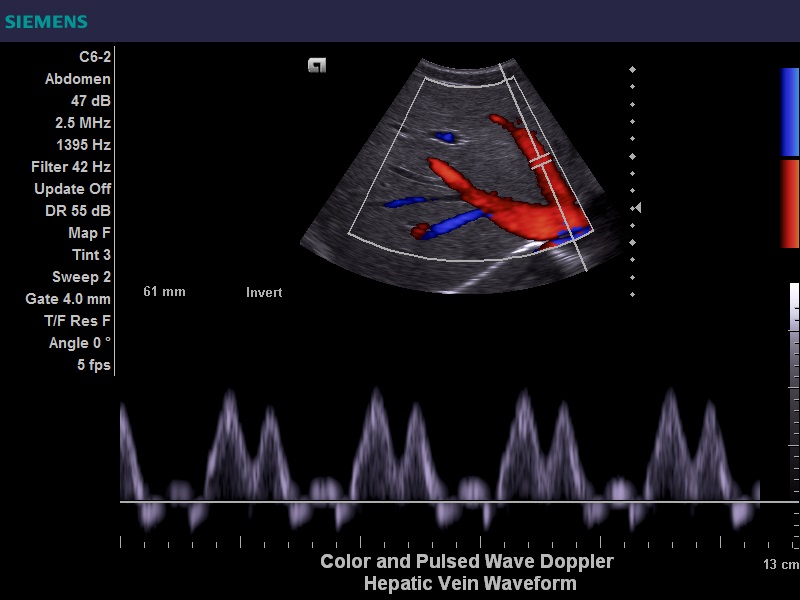Toggle the Angle 0° correction setting
Viewport: 800px width, 600px height.
click(79, 343)
